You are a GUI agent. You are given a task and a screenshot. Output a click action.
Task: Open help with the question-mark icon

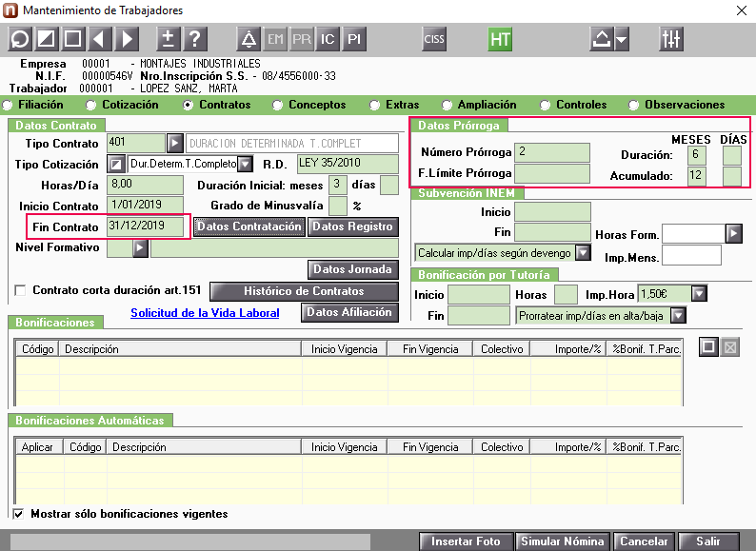(x=195, y=39)
